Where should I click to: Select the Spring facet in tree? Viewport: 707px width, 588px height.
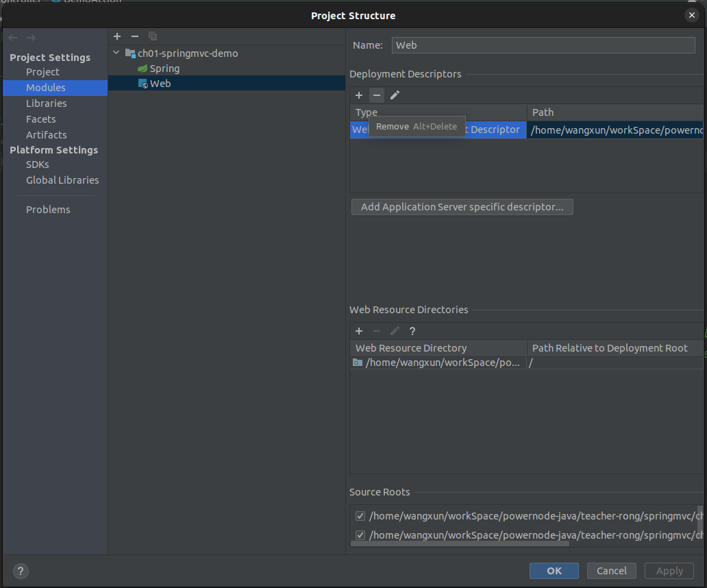click(x=164, y=69)
